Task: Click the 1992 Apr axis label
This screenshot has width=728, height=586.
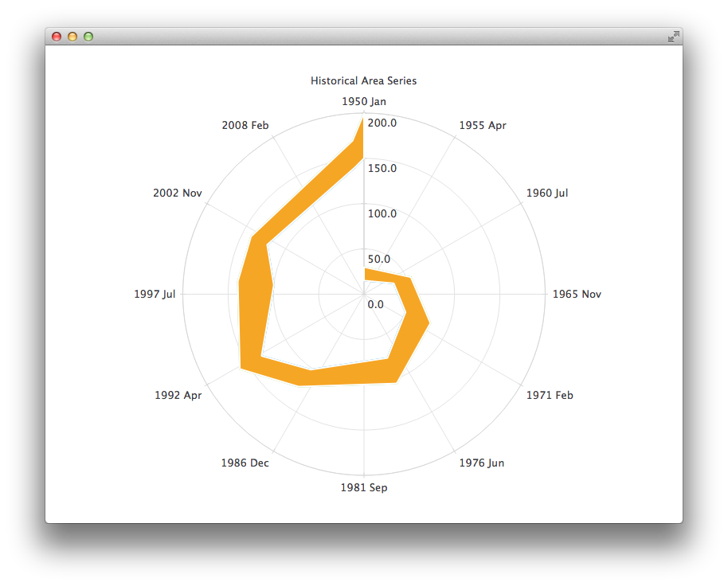Action: (x=179, y=395)
